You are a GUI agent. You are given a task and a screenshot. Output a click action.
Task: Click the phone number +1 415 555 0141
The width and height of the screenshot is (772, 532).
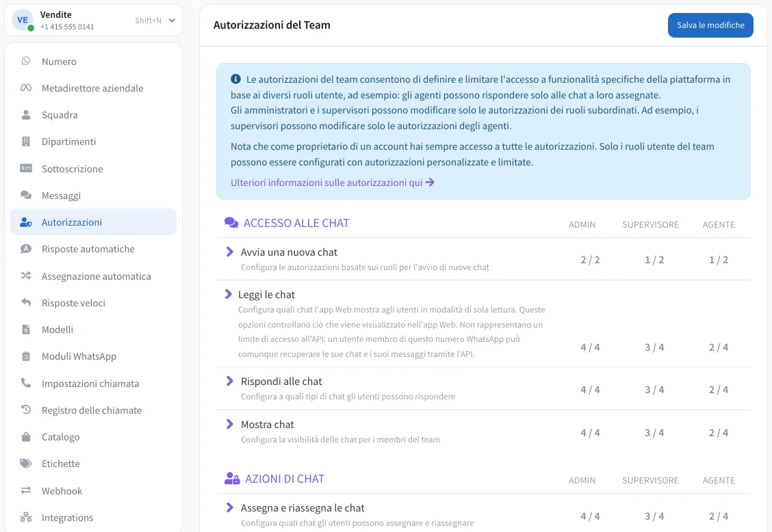(x=67, y=27)
